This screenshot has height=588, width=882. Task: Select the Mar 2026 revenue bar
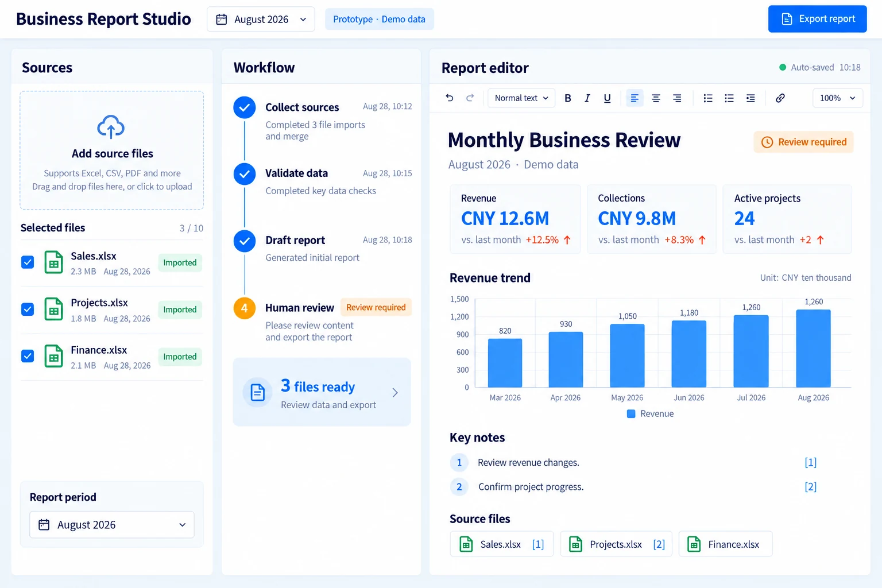pos(505,363)
